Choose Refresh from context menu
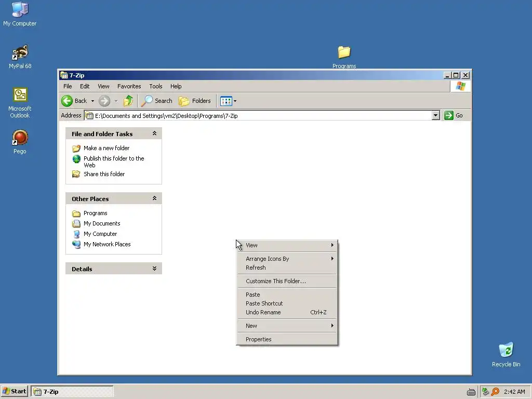 (x=287, y=268)
